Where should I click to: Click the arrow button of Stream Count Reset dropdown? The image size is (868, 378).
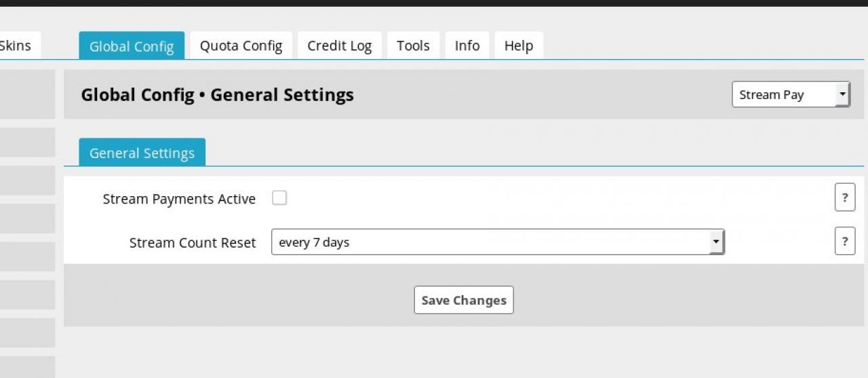click(716, 242)
